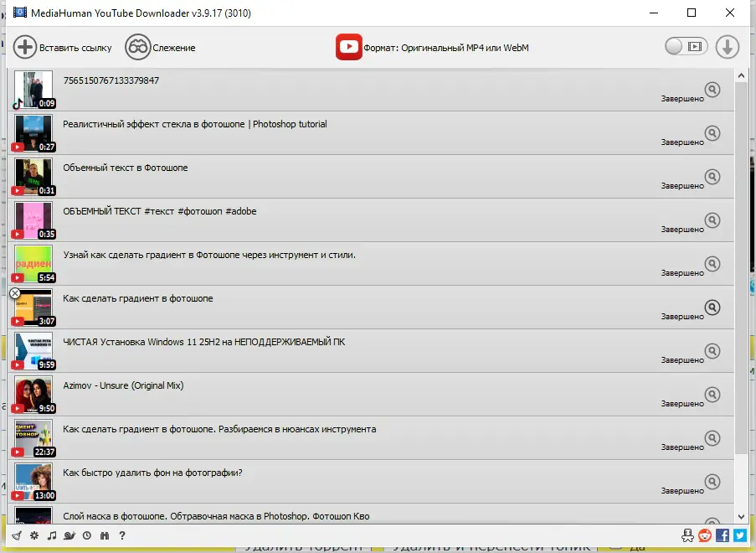This screenshot has height=553, width=756.
Task: Select title Как быстро удалить фон на фотографии?
Action: pyautogui.click(x=153, y=473)
